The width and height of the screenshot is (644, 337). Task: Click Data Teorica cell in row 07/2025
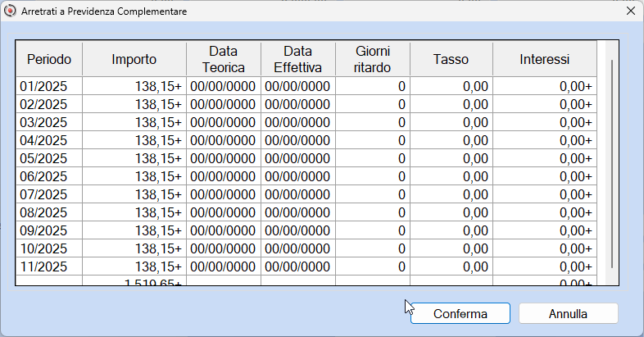click(x=224, y=195)
